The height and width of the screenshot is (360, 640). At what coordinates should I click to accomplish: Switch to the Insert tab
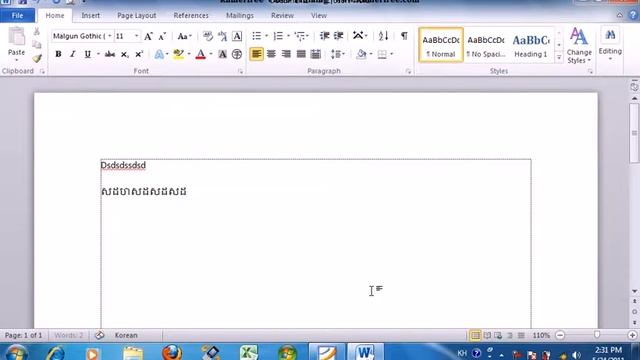coord(90,16)
